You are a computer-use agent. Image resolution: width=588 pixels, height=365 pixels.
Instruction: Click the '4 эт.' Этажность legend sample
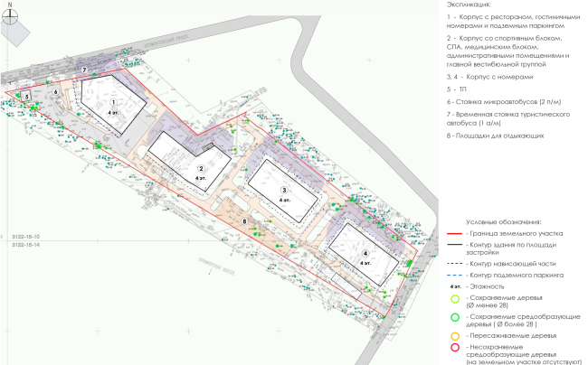[456, 285]
